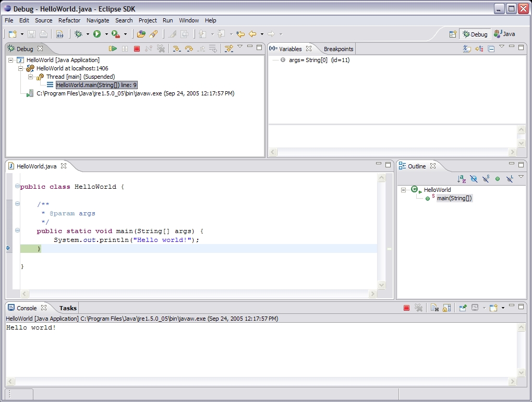Screen dimensions: 532x402
Task: Terminate the program from Debug view toolbar
Action: tap(137, 49)
